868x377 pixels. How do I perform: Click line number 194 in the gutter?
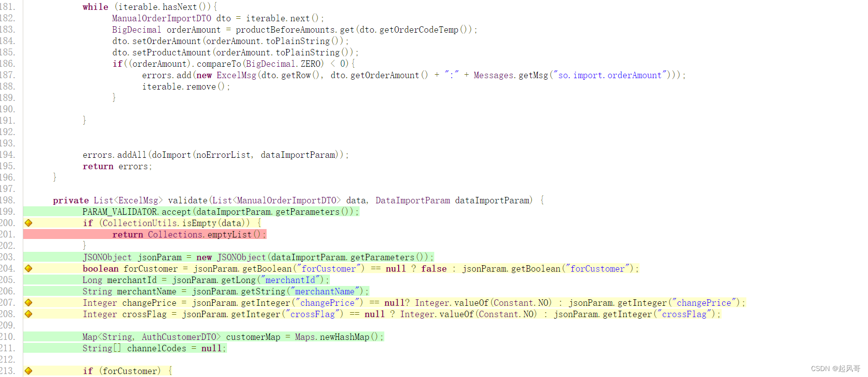coord(7,155)
